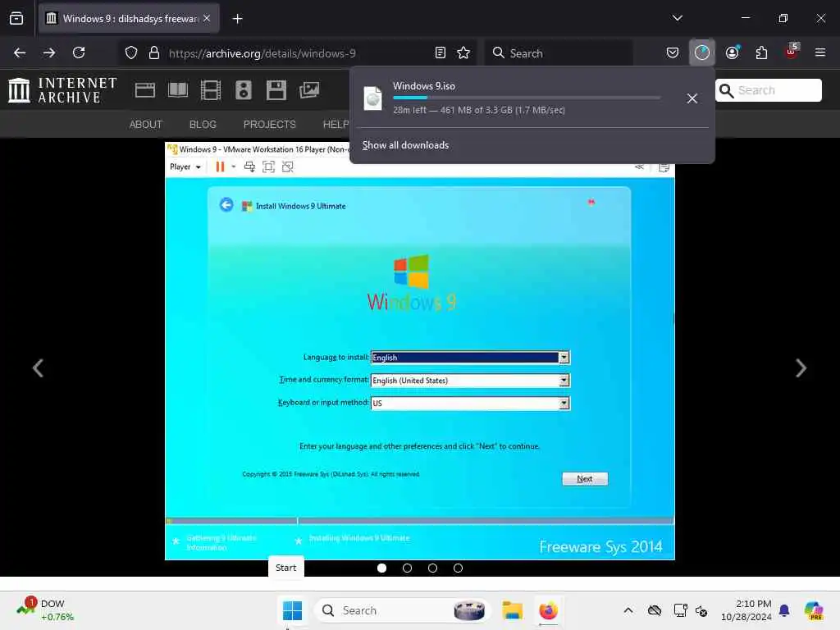Click Next in Windows 9 installer
The image size is (840, 630).
click(585, 479)
